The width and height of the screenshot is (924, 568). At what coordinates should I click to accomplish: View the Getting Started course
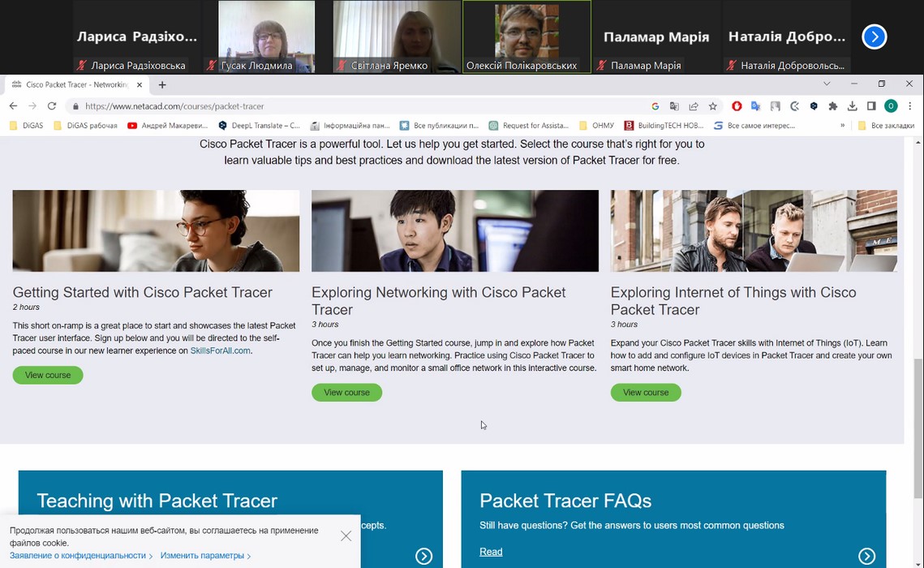tap(48, 375)
